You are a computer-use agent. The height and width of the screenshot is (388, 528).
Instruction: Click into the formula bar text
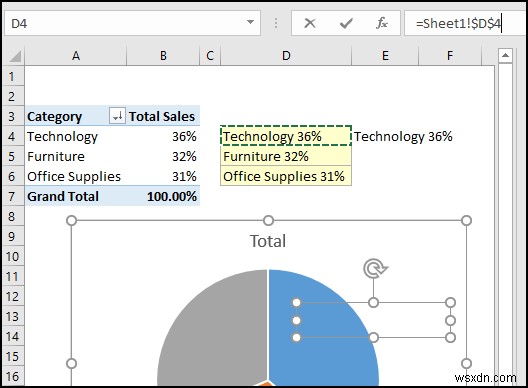[465, 23]
